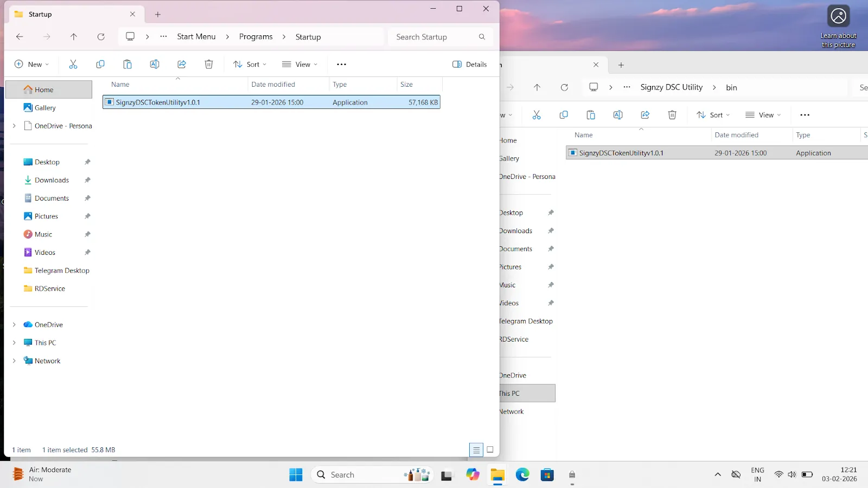Expand the Network tree node
868x488 pixels.
pos(14,361)
